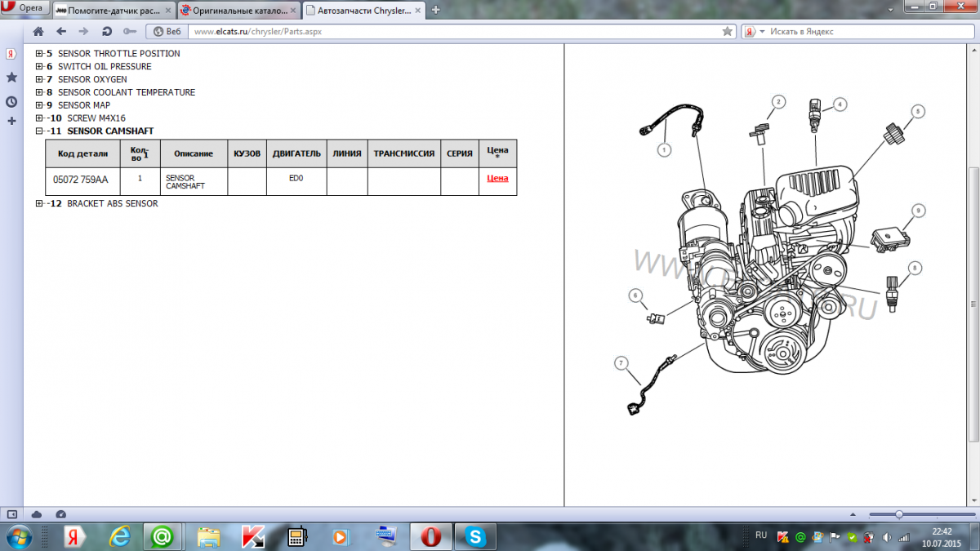Click the Yandex search input field
The width and height of the screenshot is (980, 551).
tap(866, 31)
